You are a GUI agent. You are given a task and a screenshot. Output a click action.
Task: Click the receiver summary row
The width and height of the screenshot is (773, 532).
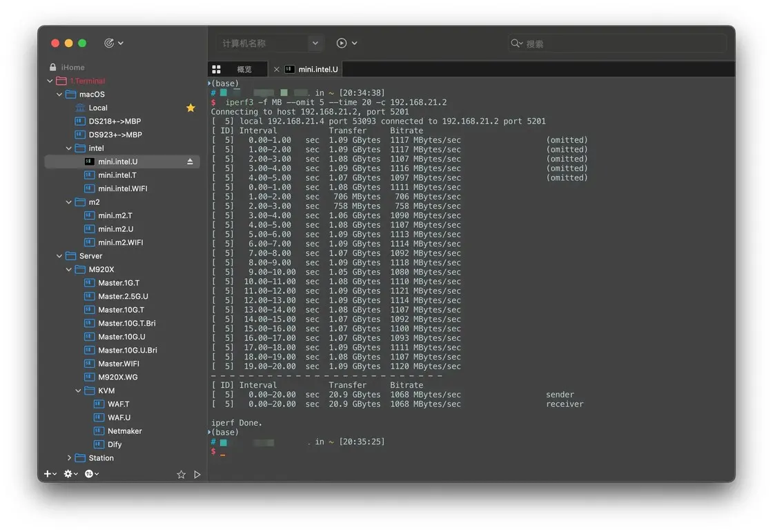pyautogui.click(x=398, y=404)
